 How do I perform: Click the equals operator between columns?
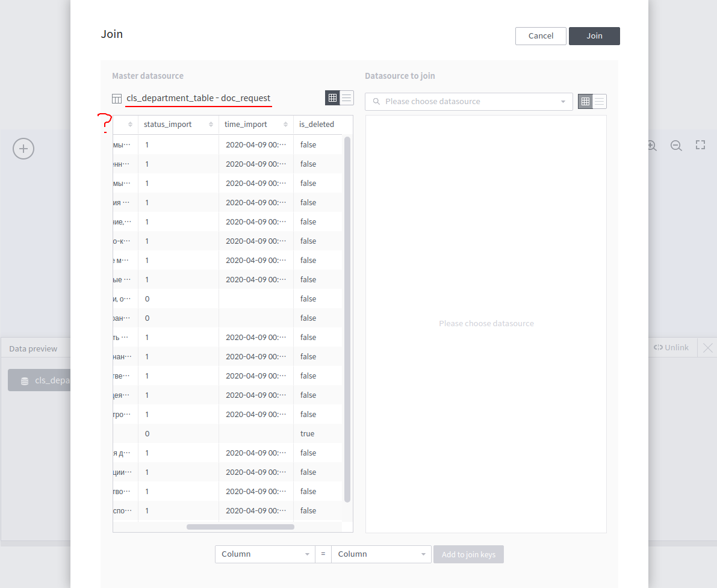[x=323, y=554]
